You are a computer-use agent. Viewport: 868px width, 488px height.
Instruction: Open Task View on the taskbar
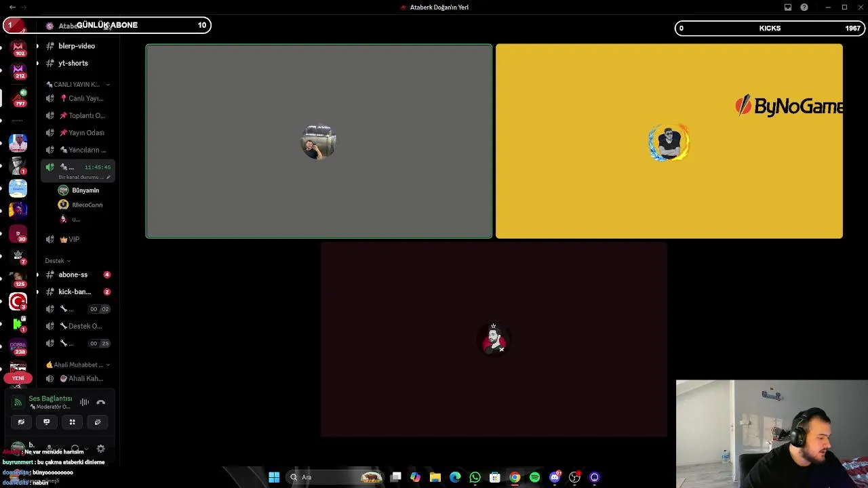pyautogui.click(x=396, y=477)
